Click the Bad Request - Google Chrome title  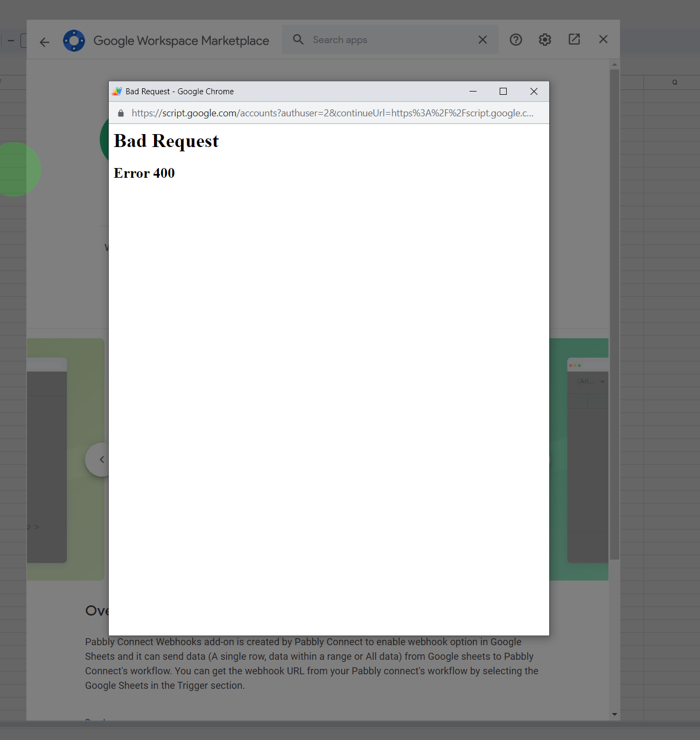point(180,92)
